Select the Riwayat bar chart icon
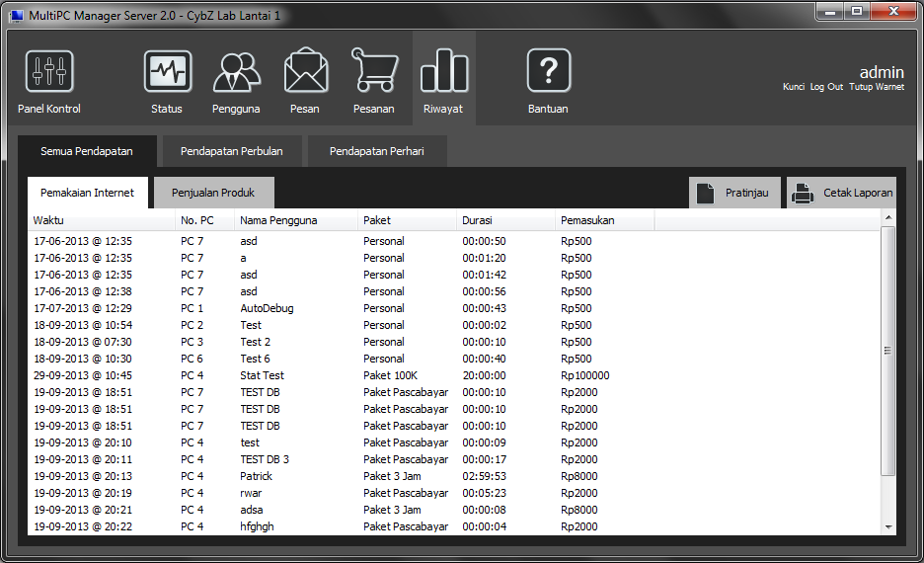This screenshot has width=924, height=563. tap(443, 72)
